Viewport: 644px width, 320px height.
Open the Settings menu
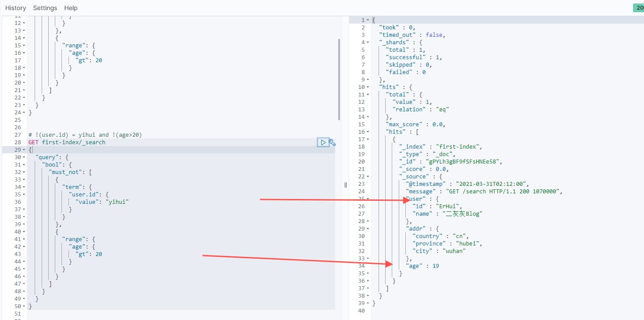[x=45, y=8]
